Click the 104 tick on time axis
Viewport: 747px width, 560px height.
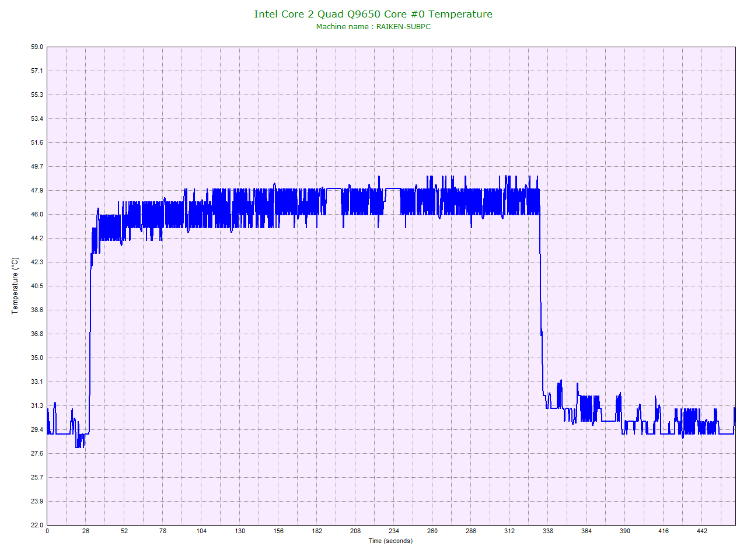tap(201, 531)
